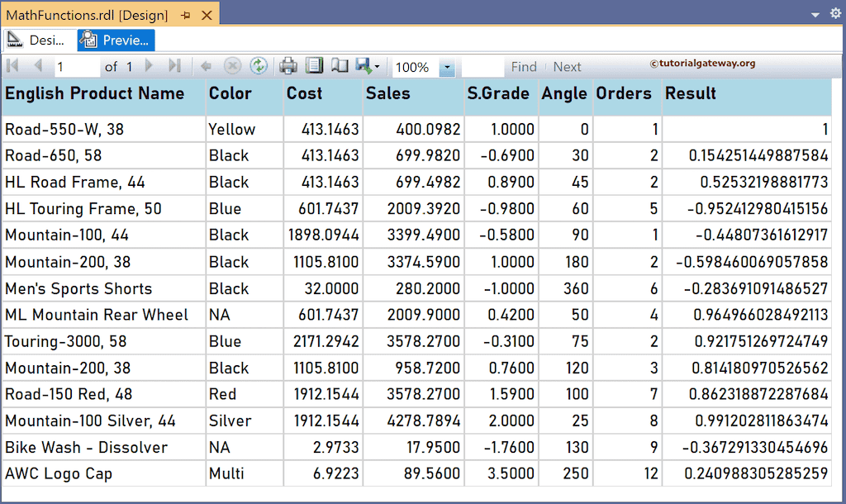The image size is (846, 504).
Task: Navigate back to parent report
Action: point(205,66)
